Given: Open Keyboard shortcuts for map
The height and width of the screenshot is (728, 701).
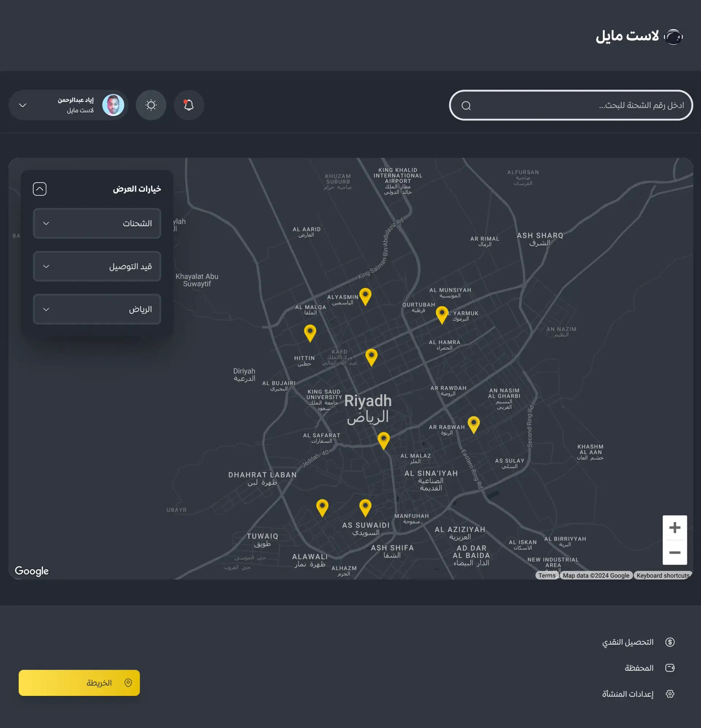Looking at the screenshot, I should [663, 575].
